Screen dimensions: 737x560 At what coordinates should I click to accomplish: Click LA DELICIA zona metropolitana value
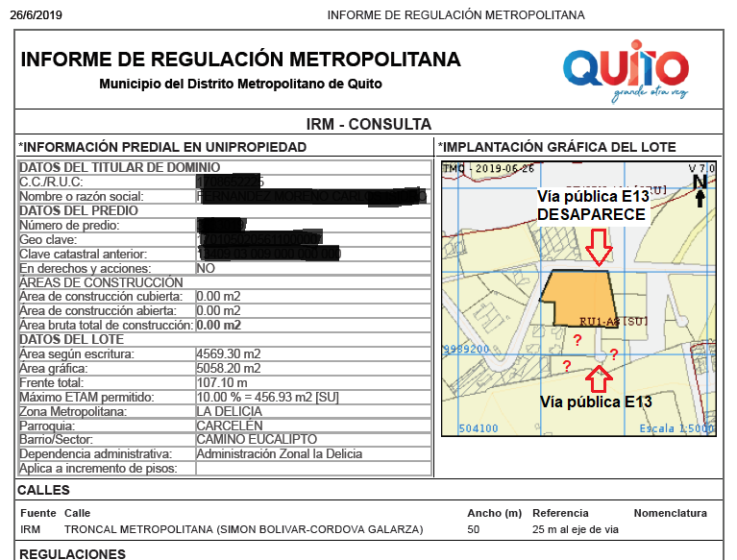(x=230, y=411)
